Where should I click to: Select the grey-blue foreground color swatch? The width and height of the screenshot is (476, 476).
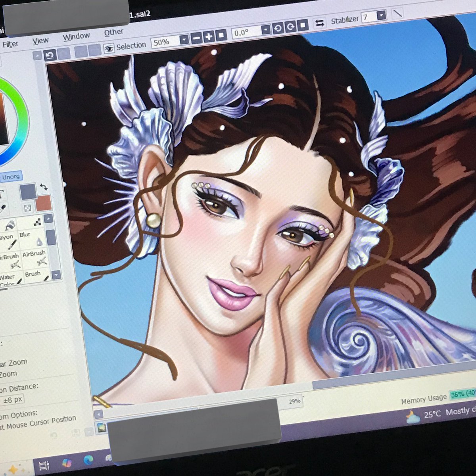(x=28, y=192)
